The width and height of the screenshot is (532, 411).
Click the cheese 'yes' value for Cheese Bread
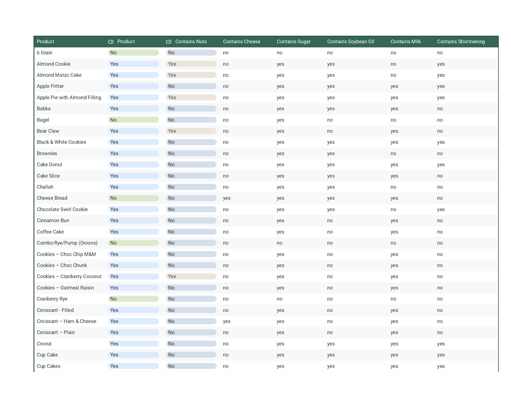click(x=227, y=198)
